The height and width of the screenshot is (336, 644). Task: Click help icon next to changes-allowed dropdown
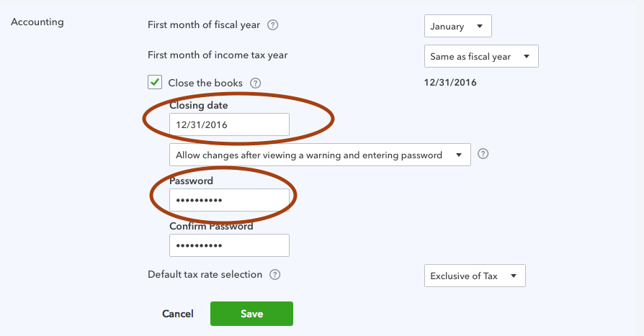pyautogui.click(x=483, y=154)
